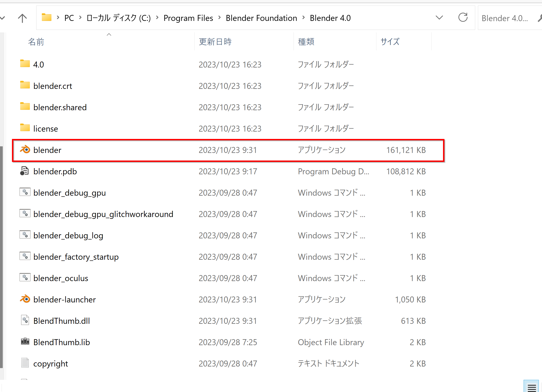Click the license folder icon
542x392 pixels.
[25, 128]
